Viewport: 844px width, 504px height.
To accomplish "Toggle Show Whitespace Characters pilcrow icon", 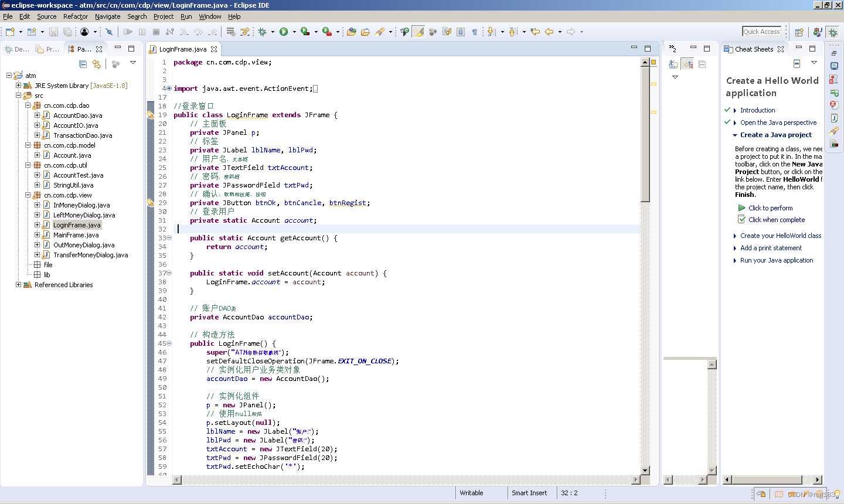I will coord(475,32).
